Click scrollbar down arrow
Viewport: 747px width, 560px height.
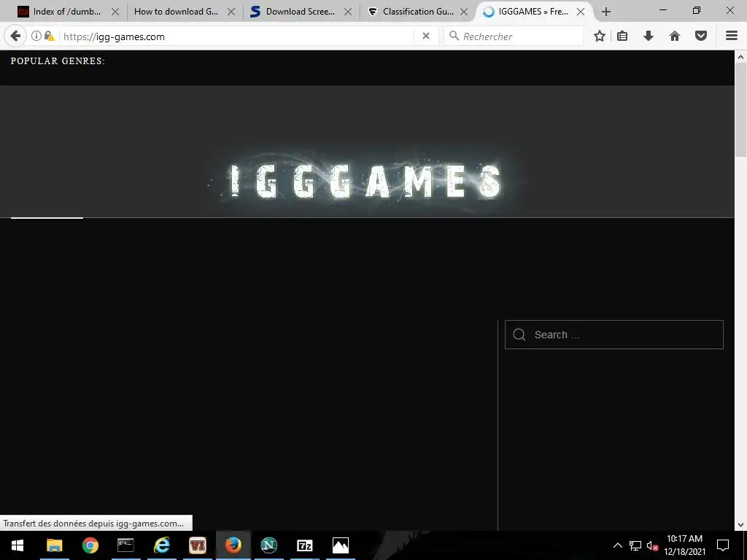tap(740, 525)
